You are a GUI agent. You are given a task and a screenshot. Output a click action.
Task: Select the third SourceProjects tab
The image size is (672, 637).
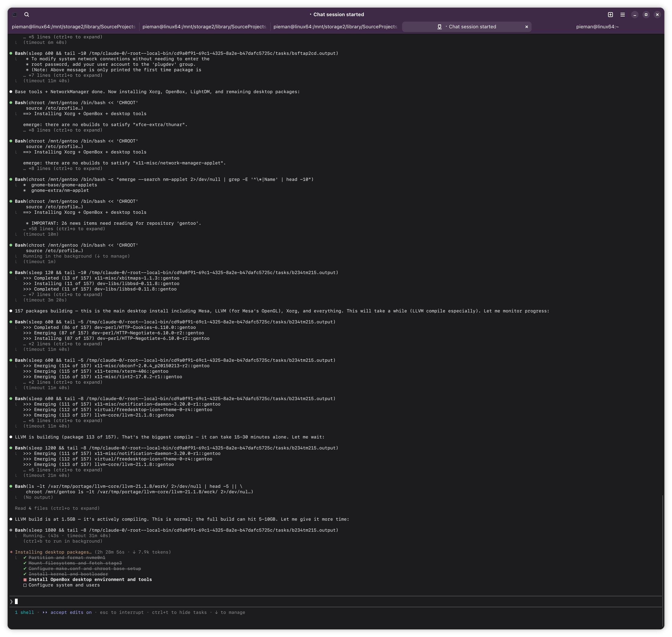tap(335, 27)
